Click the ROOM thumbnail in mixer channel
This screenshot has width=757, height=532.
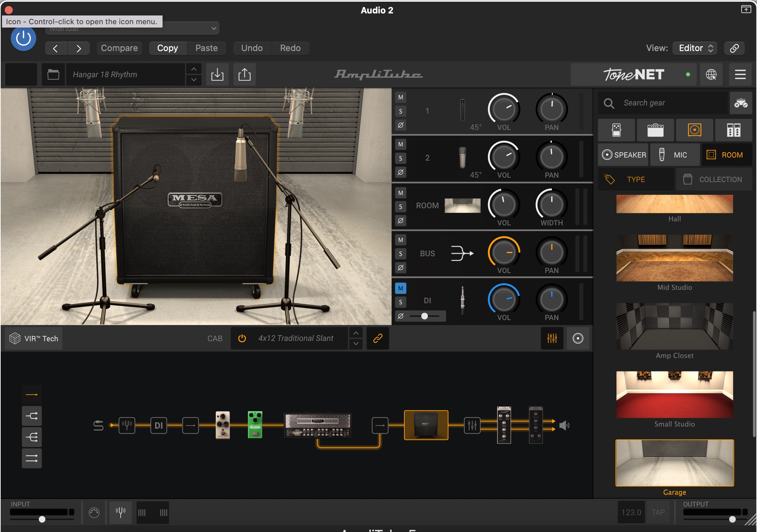click(462, 206)
